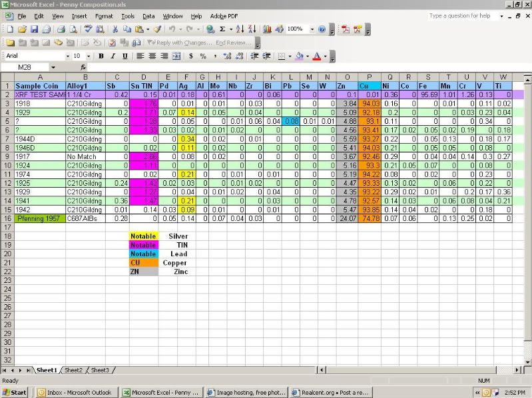Open the Borders dropdown arrow
Image resolution: width=532 pixels, height=398 pixels.
tap(290, 57)
